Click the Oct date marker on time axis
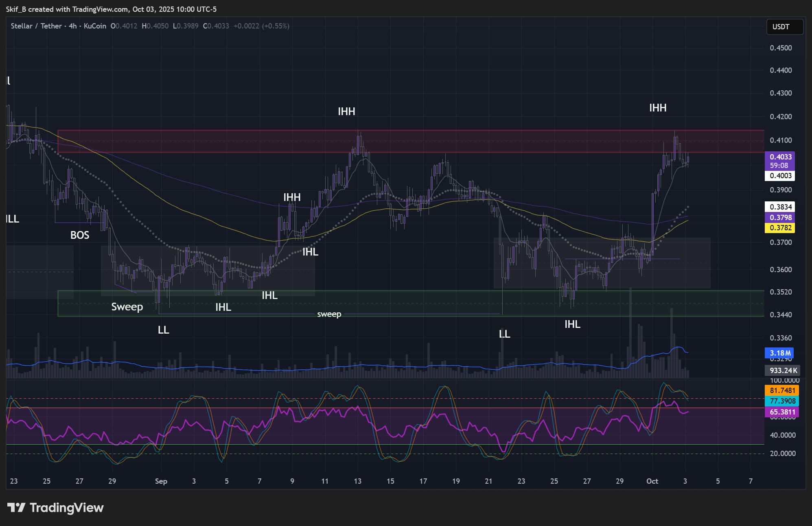812x526 pixels. coord(652,481)
